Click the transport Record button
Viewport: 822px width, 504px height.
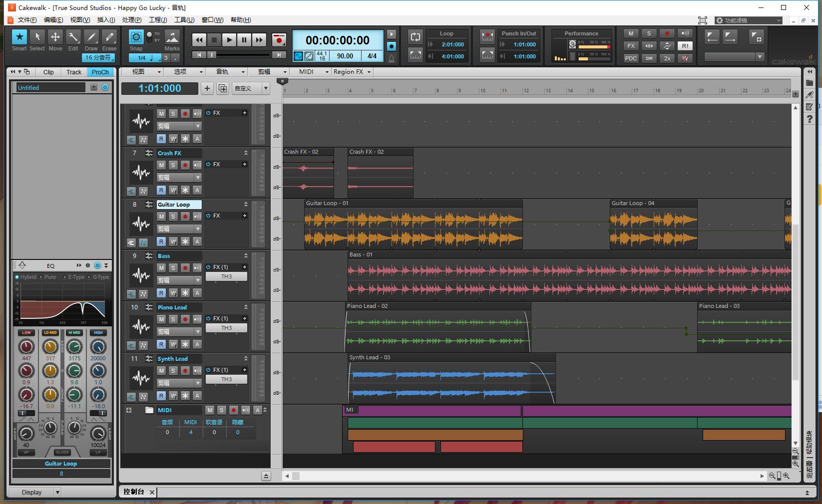[x=279, y=40]
